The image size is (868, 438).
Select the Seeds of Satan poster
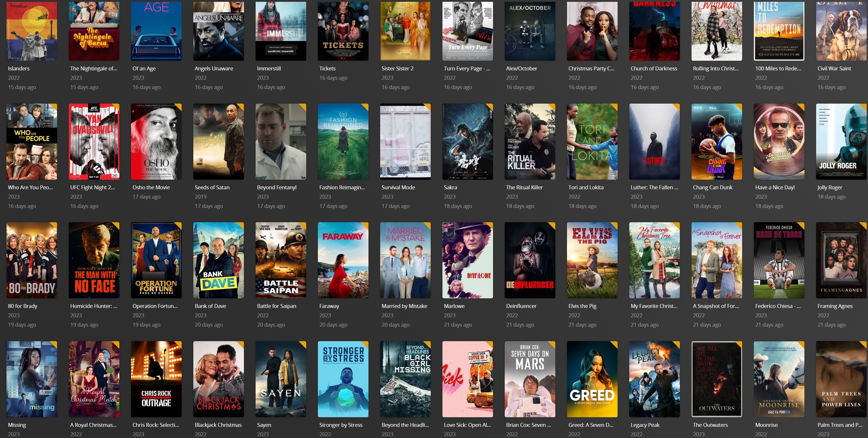click(x=218, y=141)
